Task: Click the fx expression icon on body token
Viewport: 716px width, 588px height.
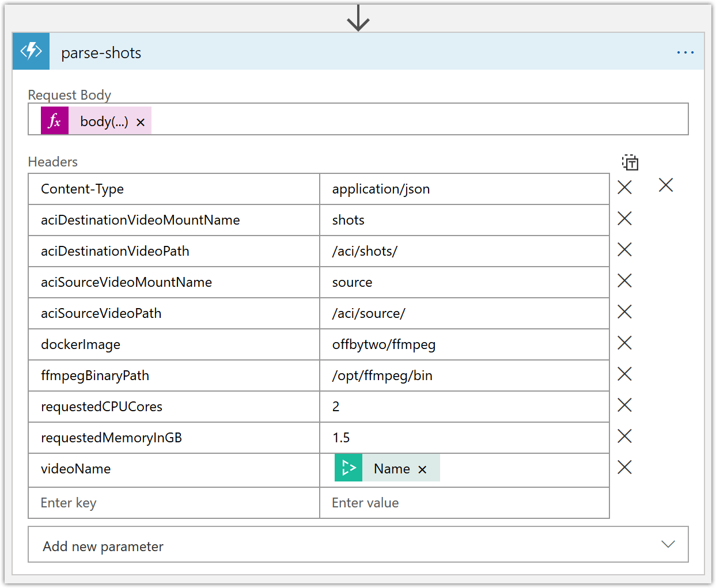Action: [54, 119]
